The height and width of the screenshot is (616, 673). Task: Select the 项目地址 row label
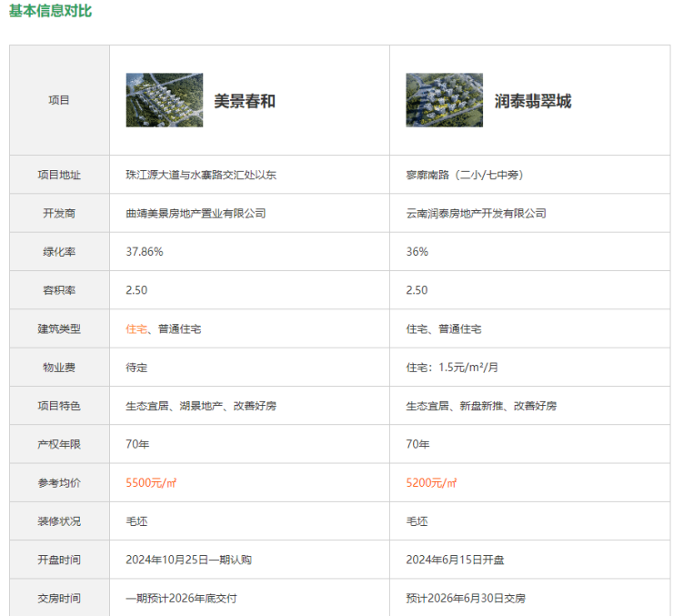tap(59, 175)
